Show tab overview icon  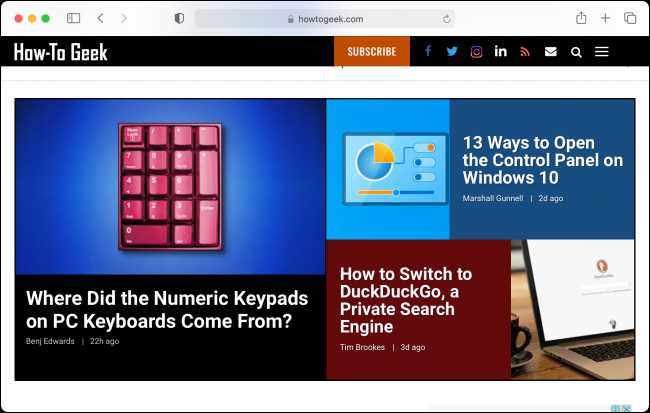[x=630, y=18]
